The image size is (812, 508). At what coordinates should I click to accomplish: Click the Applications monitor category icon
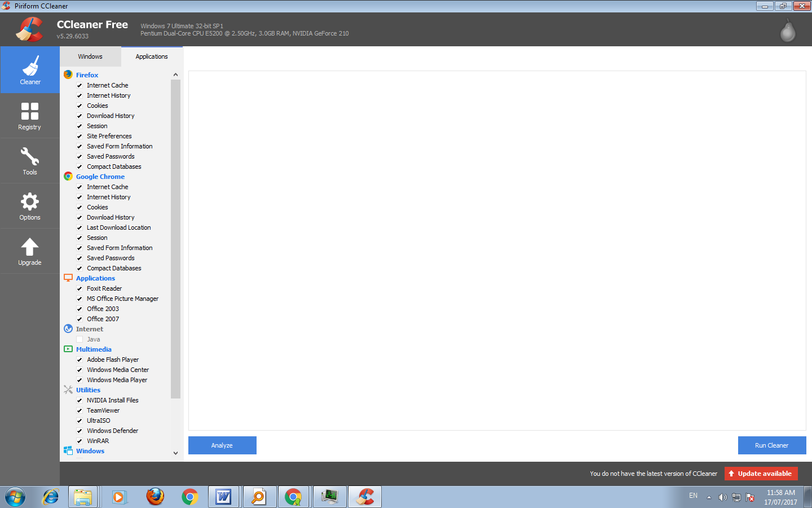coord(68,278)
